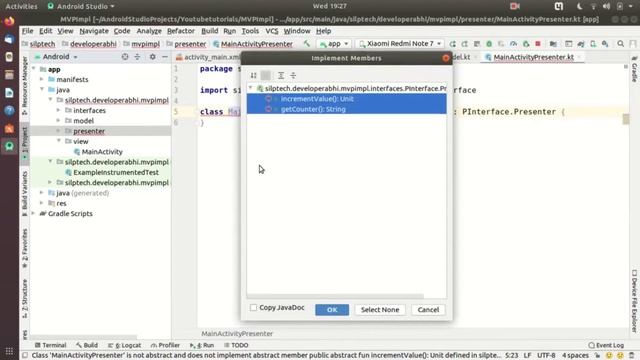640x360 pixels.
Task: Open the Gradle side panel
Action: 634,69
